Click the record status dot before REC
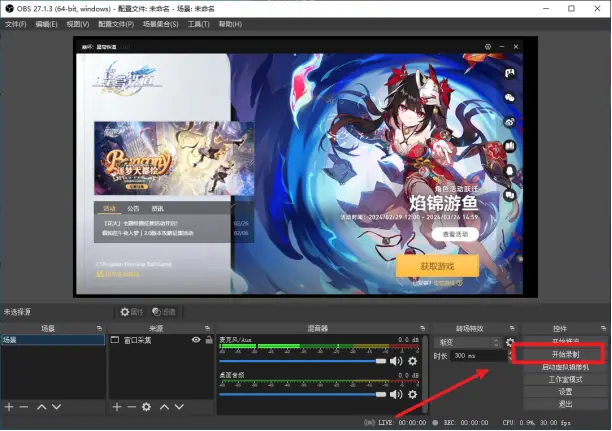612x431 pixels. [x=436, y=423]
